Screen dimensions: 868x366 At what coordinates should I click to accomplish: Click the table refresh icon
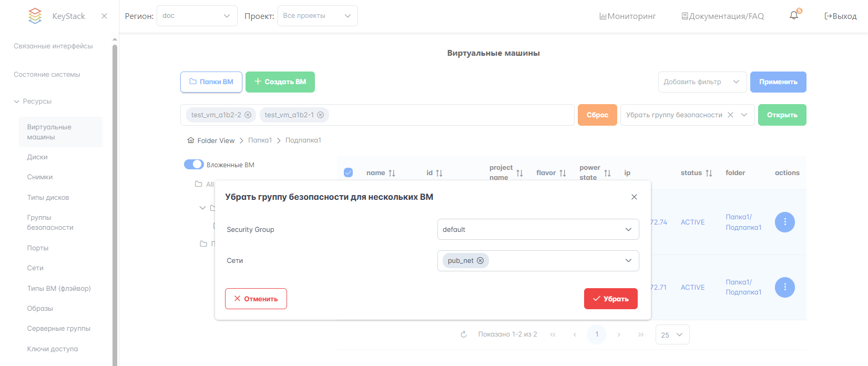pyautogui.click(x=464, y=334)
